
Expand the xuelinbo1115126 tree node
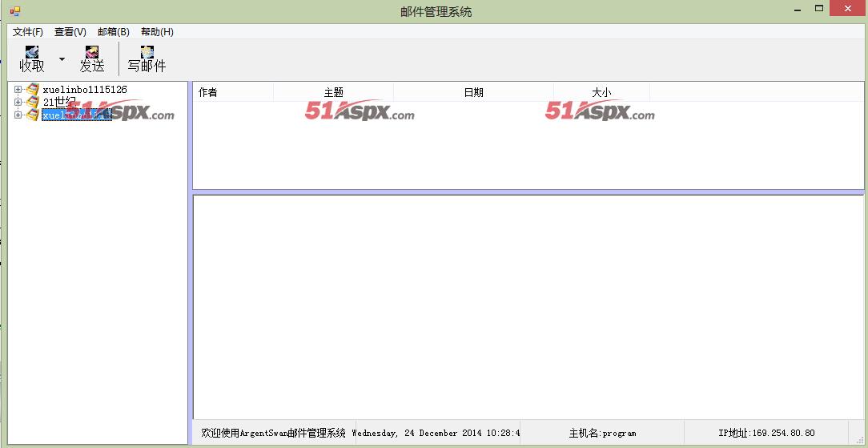(x=18, y=89)
